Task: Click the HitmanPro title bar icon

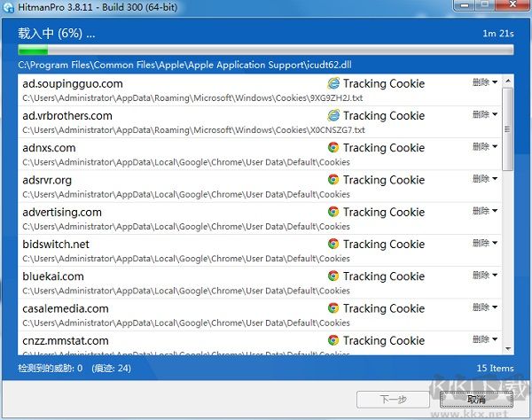Action: [8, 7]
